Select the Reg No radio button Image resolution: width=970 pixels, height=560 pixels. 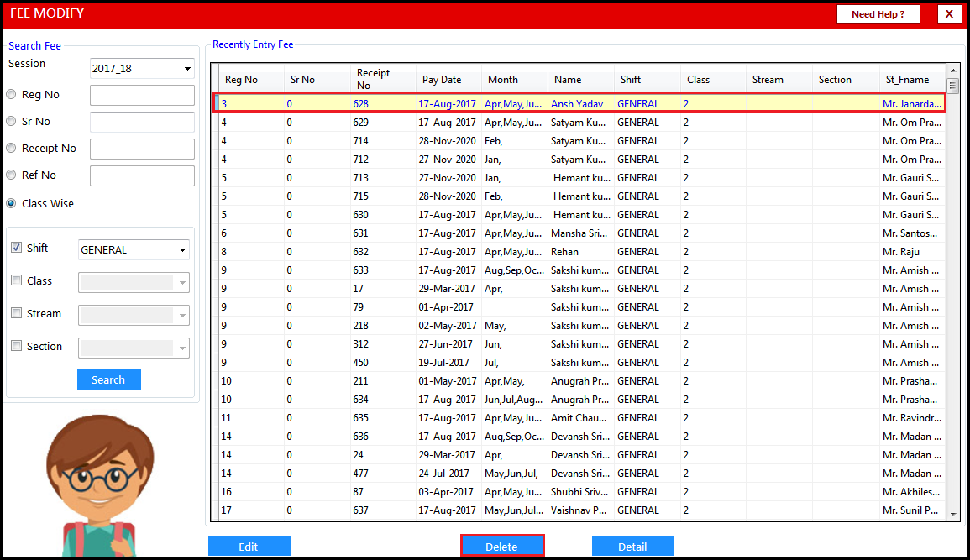[x=11, y=95]
